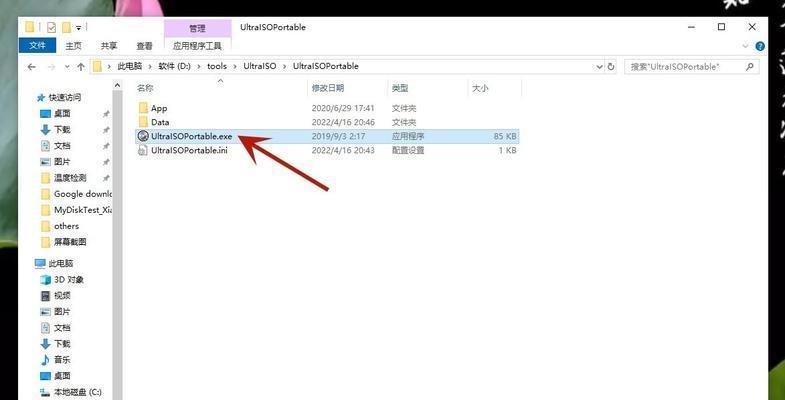Screen dimensions: 785x400
Task: Click the search UltraISOPortable field
Action: coord(691,67)
